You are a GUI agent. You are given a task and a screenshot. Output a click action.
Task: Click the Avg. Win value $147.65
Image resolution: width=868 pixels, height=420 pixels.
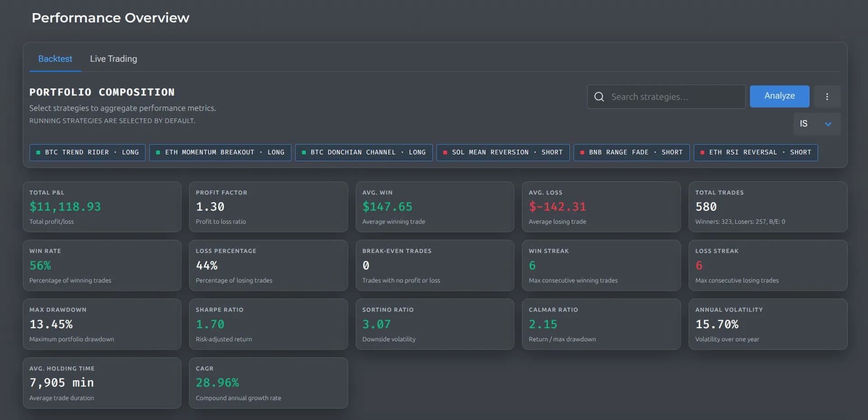(387, 207)
